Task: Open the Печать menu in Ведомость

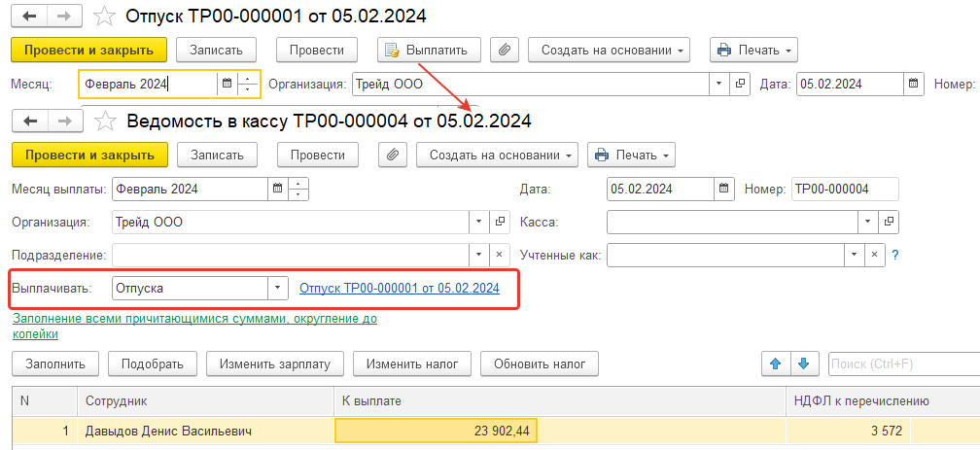Action: 631,155
